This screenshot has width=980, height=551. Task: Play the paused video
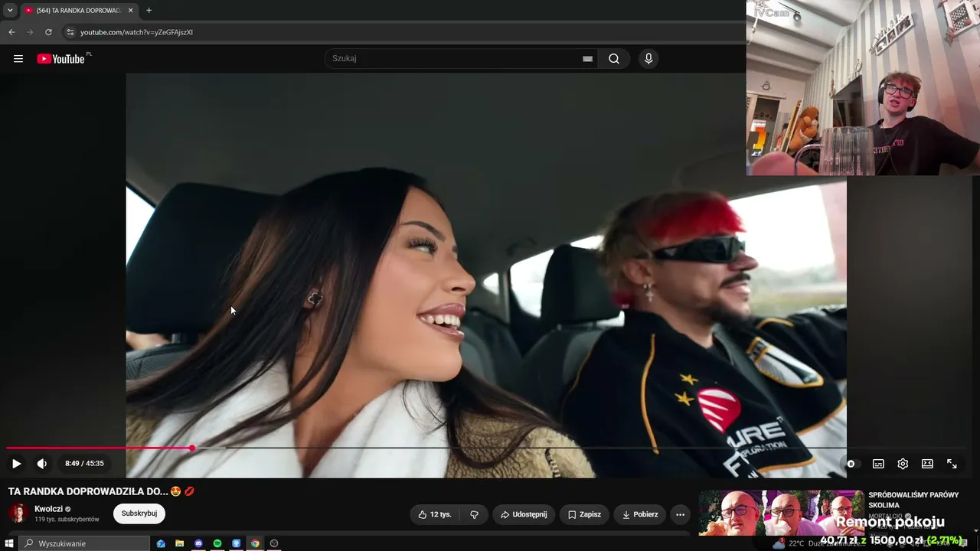[16, 464]
